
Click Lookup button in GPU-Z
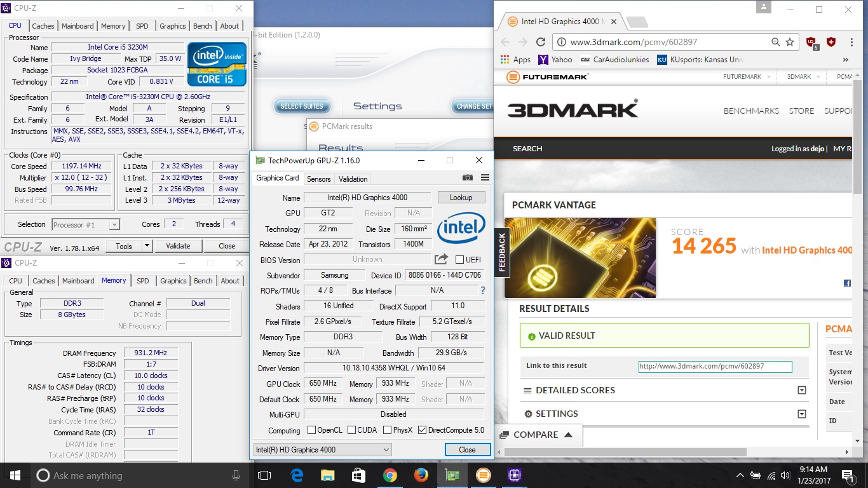click(x=461, y=198)
